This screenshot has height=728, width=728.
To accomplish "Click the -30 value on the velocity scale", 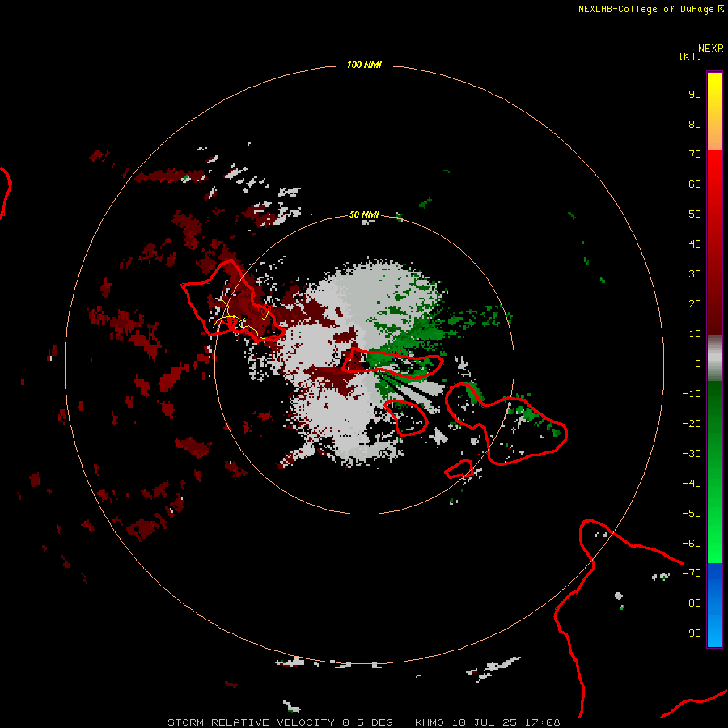I will click(692, 454).
